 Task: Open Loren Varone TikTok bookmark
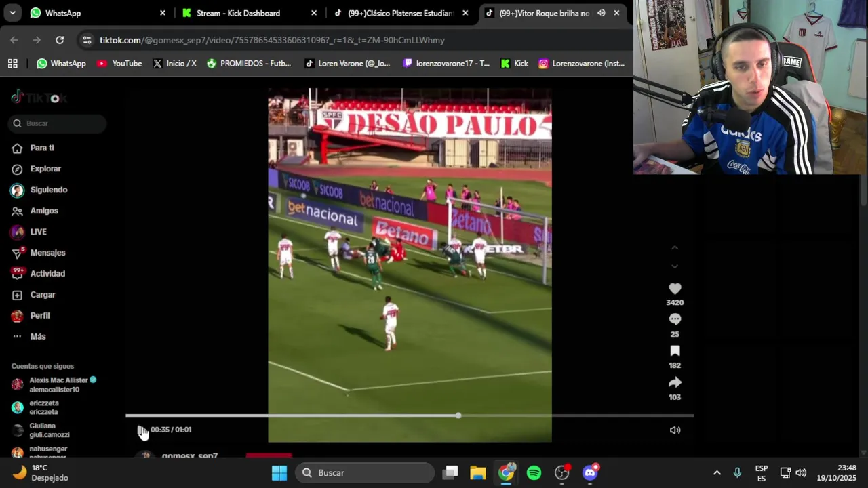pyautogui.click(x=347, y=63)
